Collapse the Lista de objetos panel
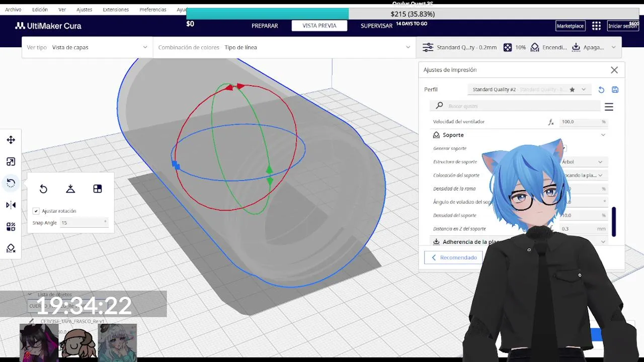This screenshot has width=644, height=362. coord(30,295)
